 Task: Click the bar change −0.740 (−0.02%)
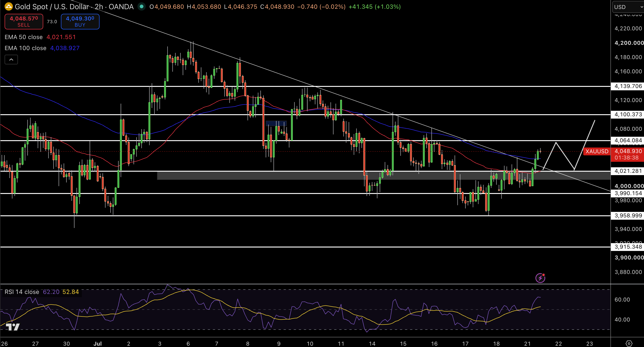321,7
